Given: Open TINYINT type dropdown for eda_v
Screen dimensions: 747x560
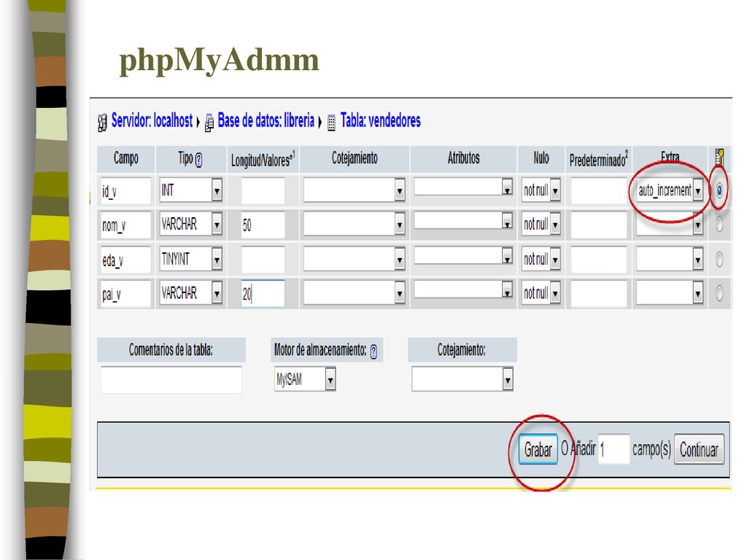Looking at the screenshot, I should tap(191, 259).
